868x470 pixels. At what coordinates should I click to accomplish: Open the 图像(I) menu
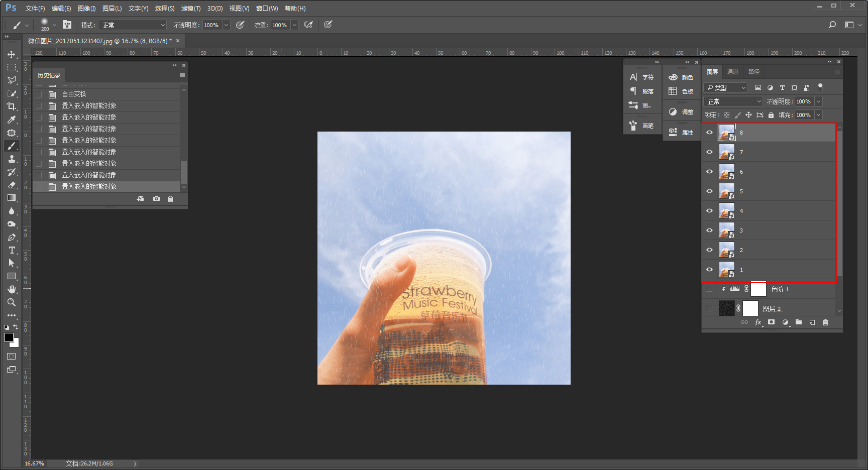87,9
